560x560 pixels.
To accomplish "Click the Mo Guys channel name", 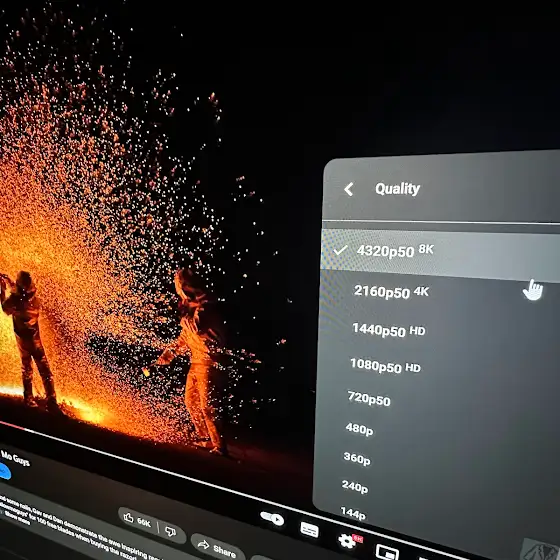I will [15, 458].
